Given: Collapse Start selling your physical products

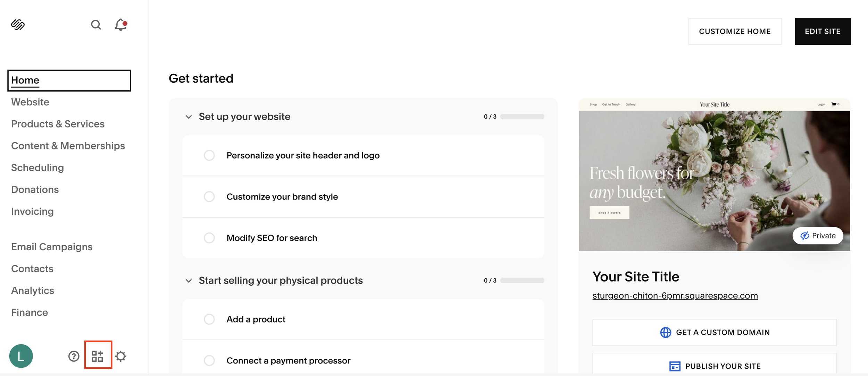Looking at the screenshot, I should click(x=189, y=280).
